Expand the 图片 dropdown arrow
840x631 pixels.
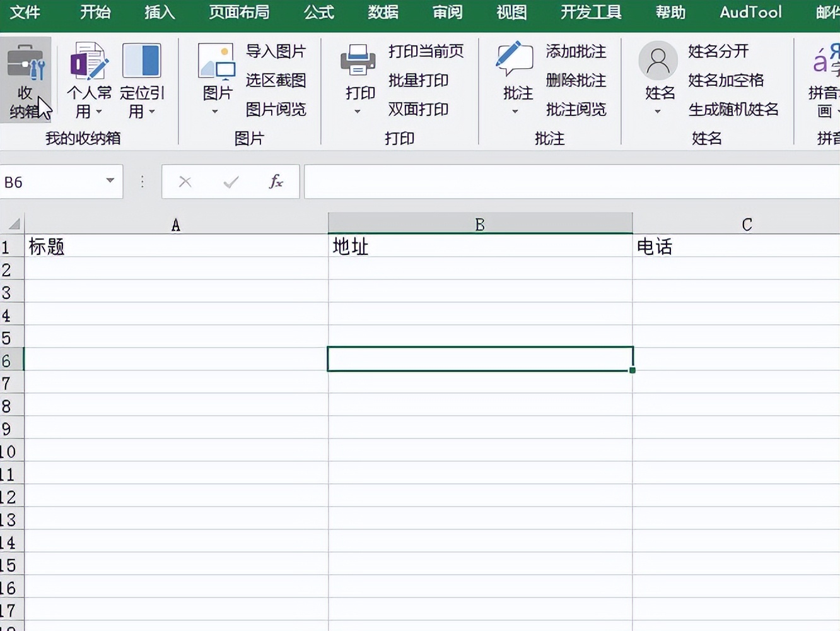[215, 112]
